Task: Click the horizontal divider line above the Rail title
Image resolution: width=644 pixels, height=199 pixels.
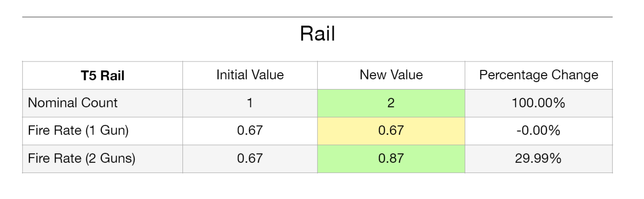Action: pos(317,17)
